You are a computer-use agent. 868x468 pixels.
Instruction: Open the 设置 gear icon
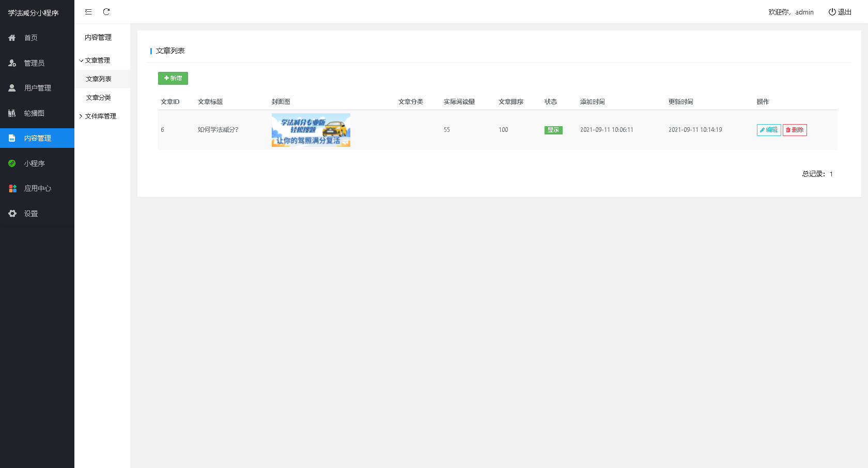tap(12, 214)
